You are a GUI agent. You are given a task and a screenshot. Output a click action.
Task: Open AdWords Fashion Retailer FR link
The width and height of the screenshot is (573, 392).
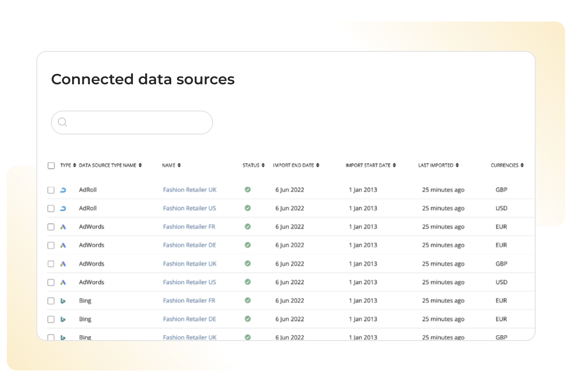point(189,227)
